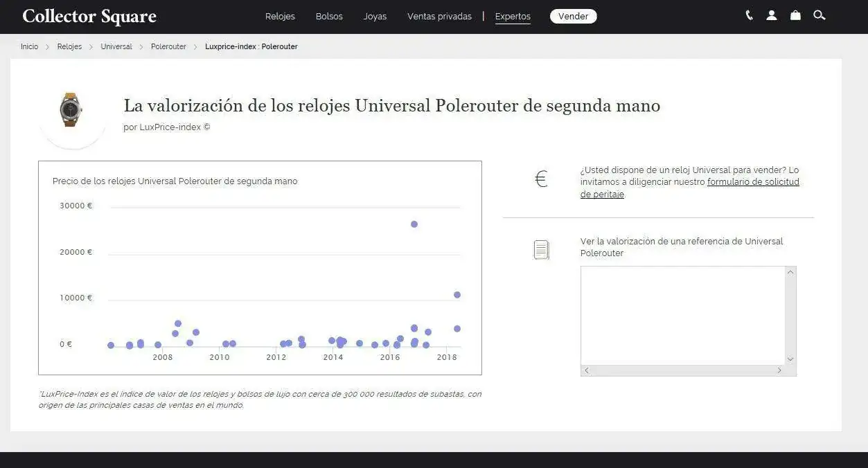Click the Vender button
868x468 pixels.
574,16
